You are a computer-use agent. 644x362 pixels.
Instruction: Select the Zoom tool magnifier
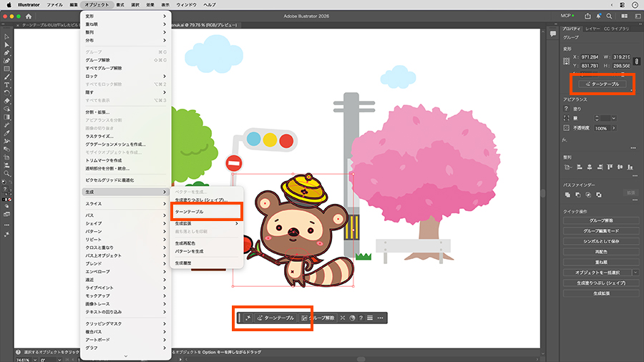point(6,173)
